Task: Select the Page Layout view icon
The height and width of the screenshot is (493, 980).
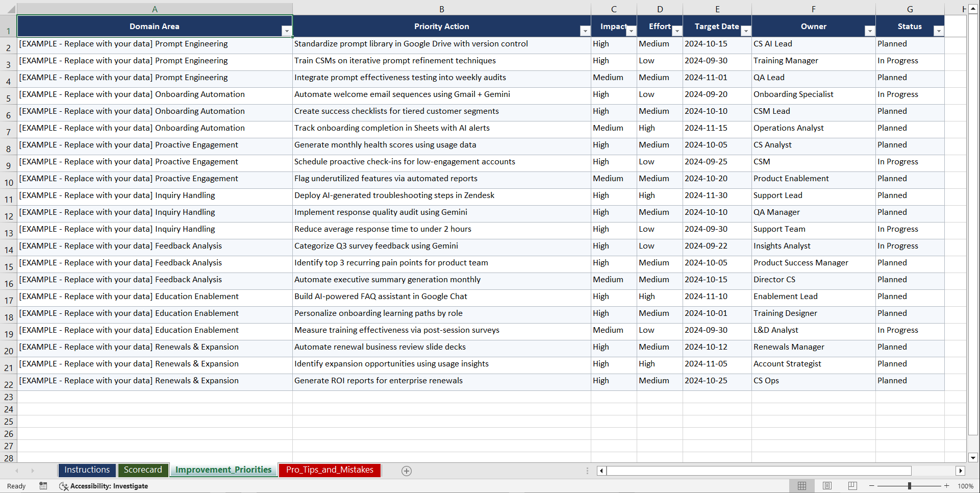Action: coord(827,486)
